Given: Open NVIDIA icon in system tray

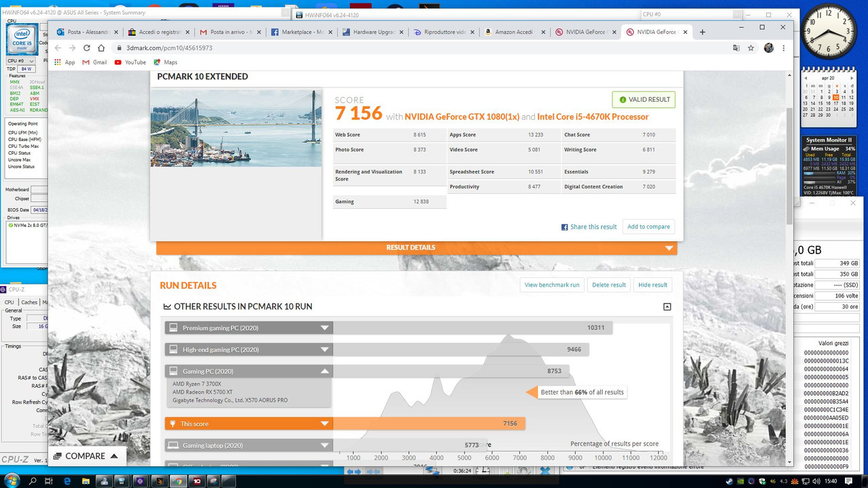Looking at the screenshot, I should 741,481.
